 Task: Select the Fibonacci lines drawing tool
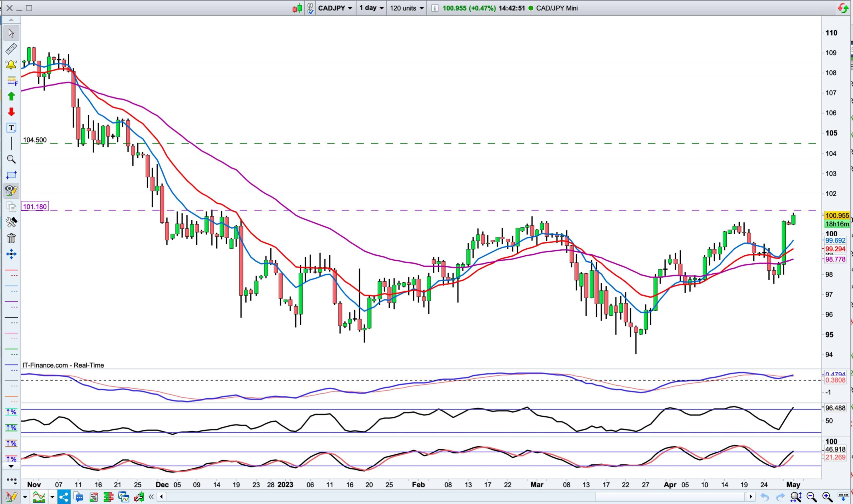pyautogui.click(x=11, y=81)
